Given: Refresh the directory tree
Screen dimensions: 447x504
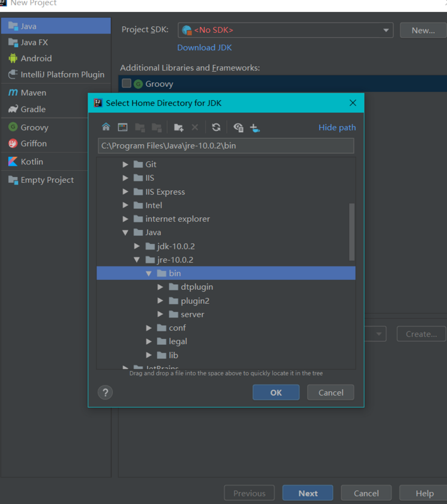Looking at the screenshot, I should point(216,127).
